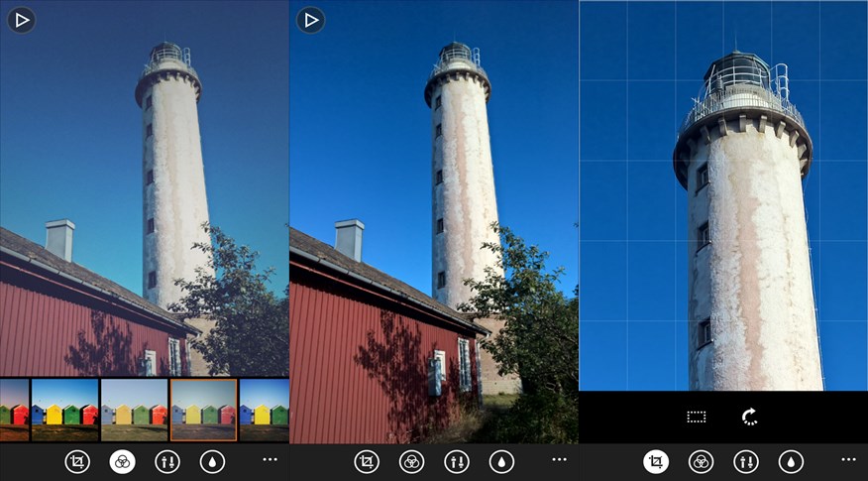This screenshot has height=481, width=868.
Task: Open the filters tool in the middle screen
Action: [x=412, y=461]
